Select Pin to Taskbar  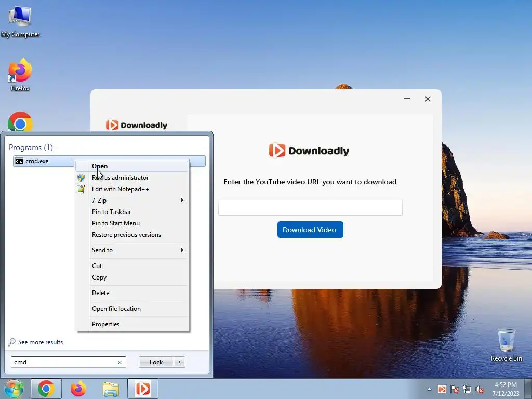(x=131, y=212)
